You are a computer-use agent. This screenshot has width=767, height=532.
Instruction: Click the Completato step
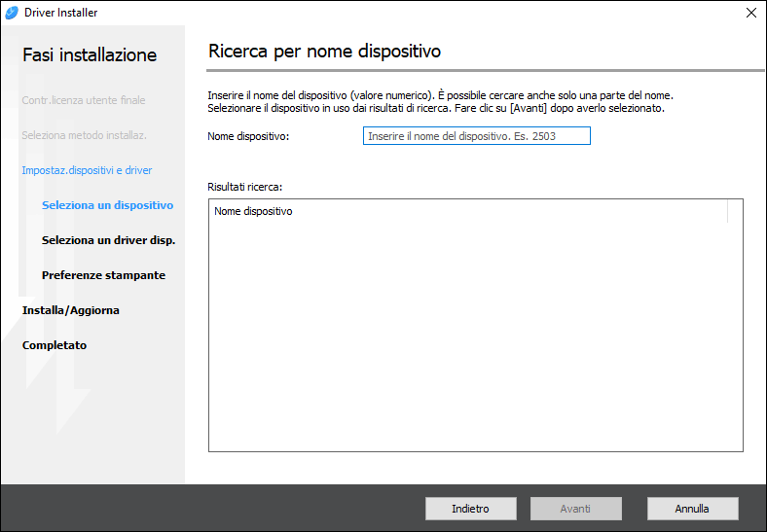pyautogui.click(x=55, y=345)
